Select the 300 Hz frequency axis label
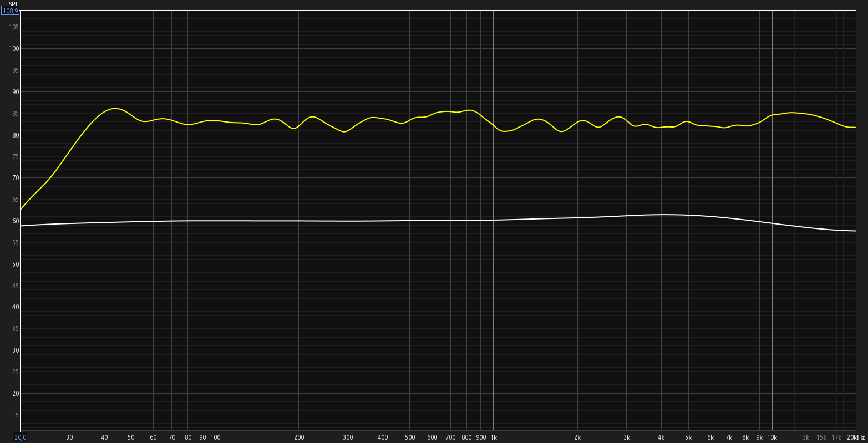868x443 pixels. (x=348, y=437)
